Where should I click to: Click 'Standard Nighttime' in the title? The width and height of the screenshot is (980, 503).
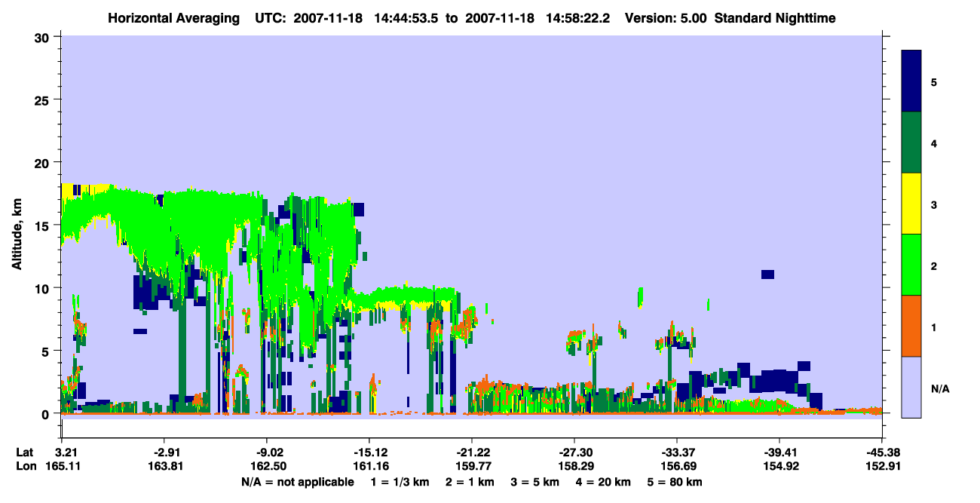coord(775,17)
